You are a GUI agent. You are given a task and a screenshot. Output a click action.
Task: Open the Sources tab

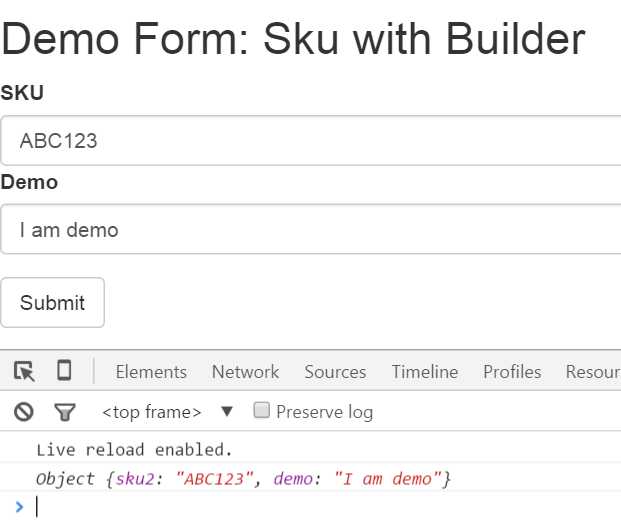click(x=335, y=372)
